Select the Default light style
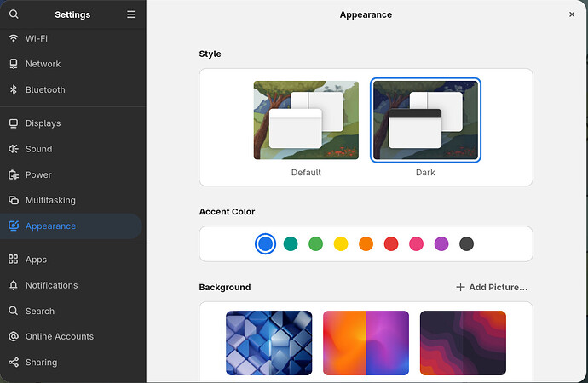The height and width of the screenshot is (383, 588). [306, 120]
